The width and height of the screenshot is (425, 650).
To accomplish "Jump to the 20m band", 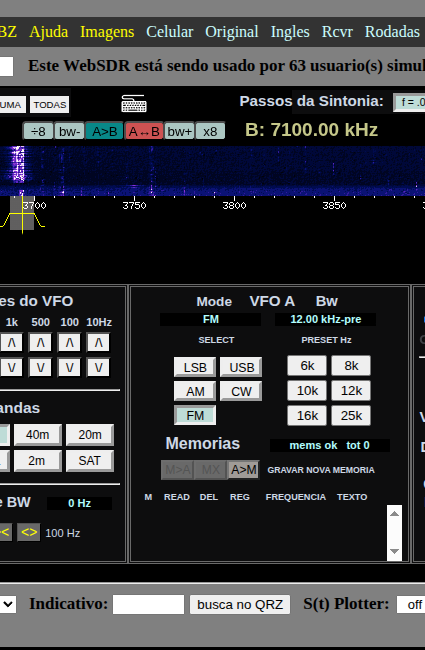I will (90, 434).
